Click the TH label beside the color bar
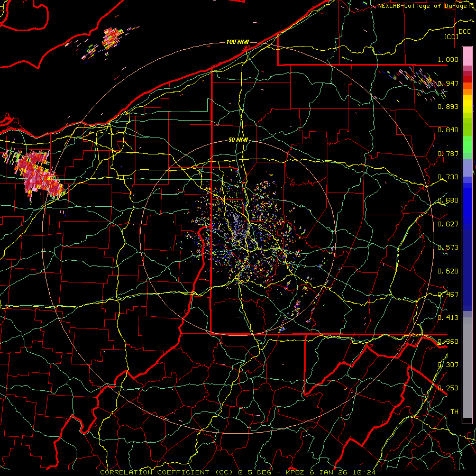This screenshot has height=476, width=476. [454, 412]
